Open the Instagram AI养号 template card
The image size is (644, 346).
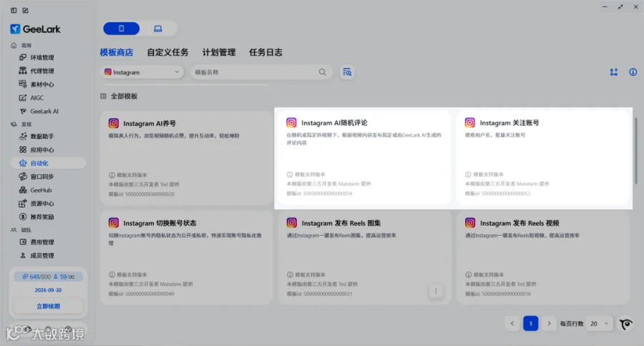point(186,158)
